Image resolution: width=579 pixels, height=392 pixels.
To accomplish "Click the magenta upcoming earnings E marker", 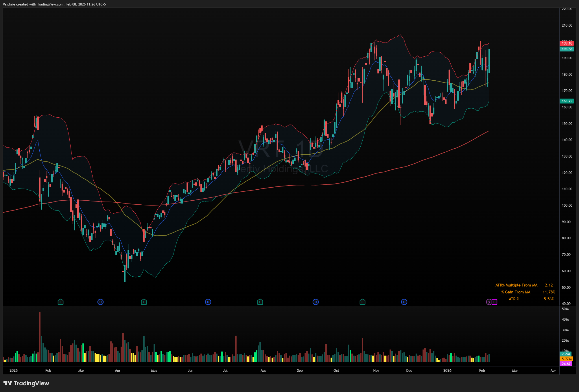I will 495,302.
